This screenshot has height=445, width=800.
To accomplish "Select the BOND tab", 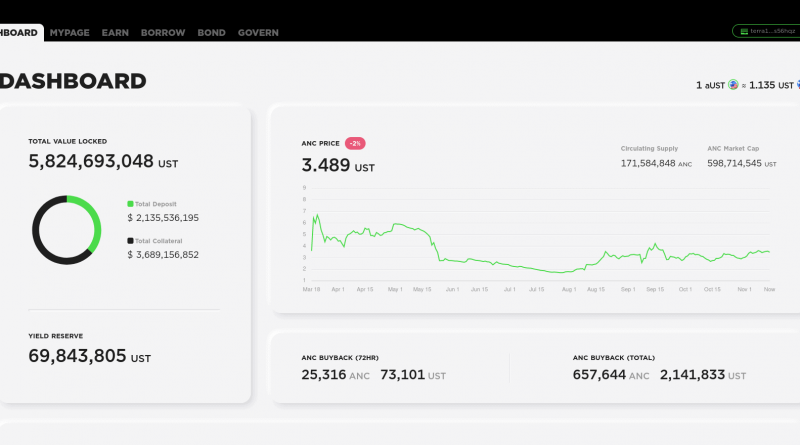I will click(211, 33).
